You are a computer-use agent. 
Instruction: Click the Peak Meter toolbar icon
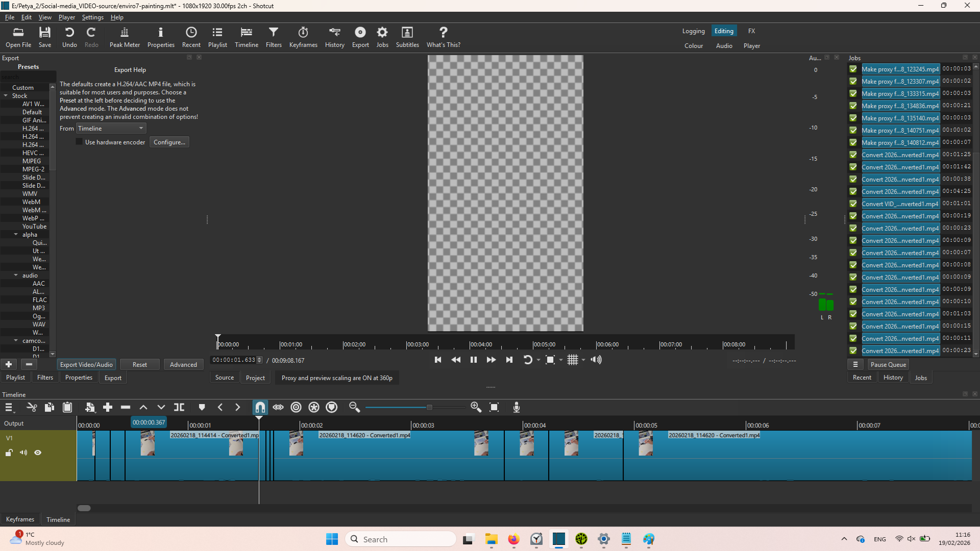pyautogui.click(x=125, y=37)
